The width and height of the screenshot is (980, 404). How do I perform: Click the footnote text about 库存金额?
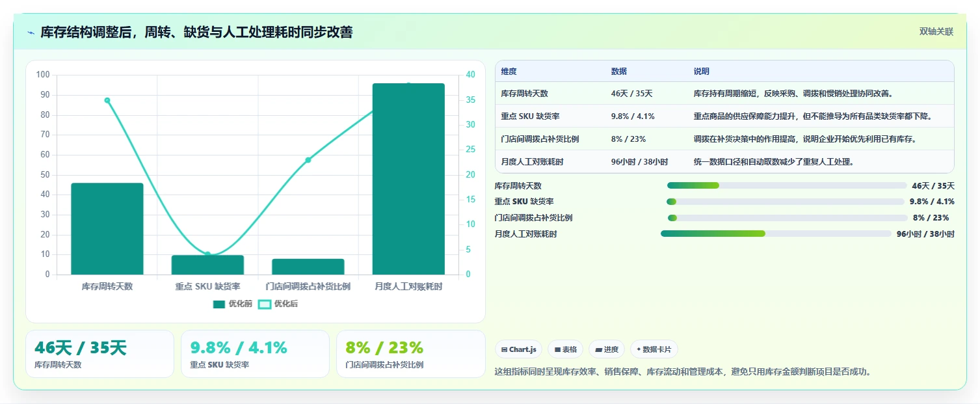pyautogui.click(x=683, y=372)
